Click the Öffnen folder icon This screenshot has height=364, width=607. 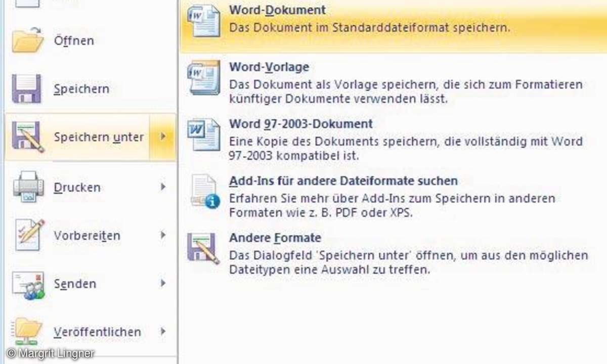coord(28,39)
